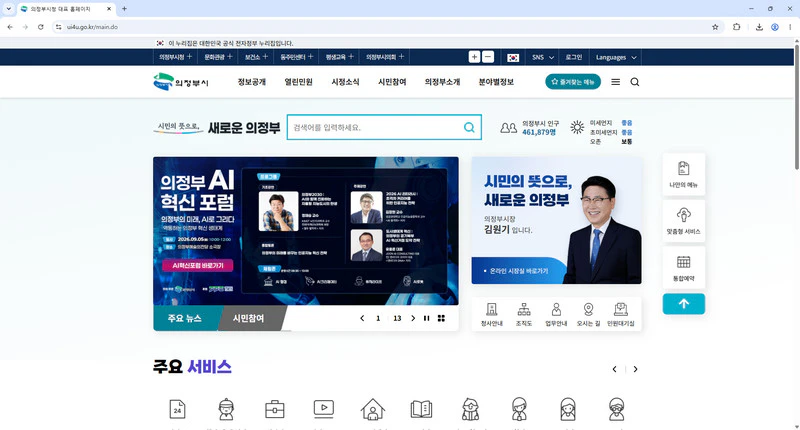Click the house with person service icon

[372, 409]
